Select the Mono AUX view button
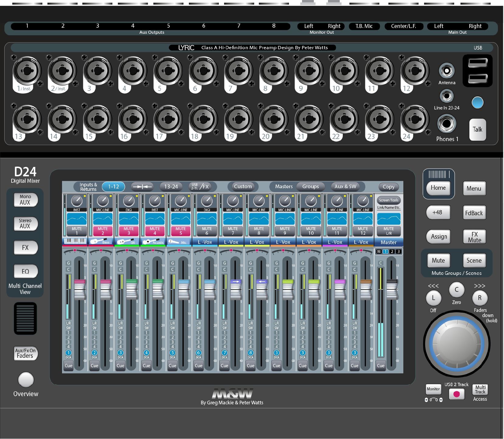 pyautogui.click(x=26, y=200)
